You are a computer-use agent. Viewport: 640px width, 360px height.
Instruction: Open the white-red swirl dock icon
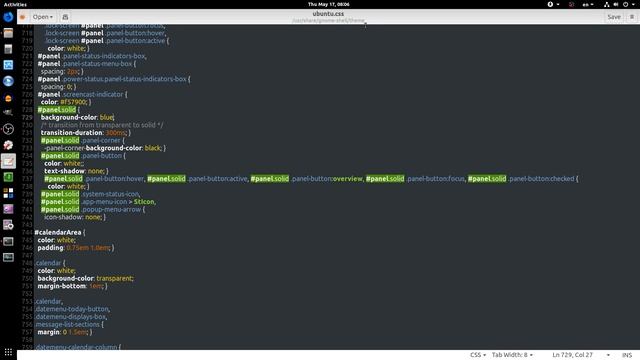(x=8, y=145)
